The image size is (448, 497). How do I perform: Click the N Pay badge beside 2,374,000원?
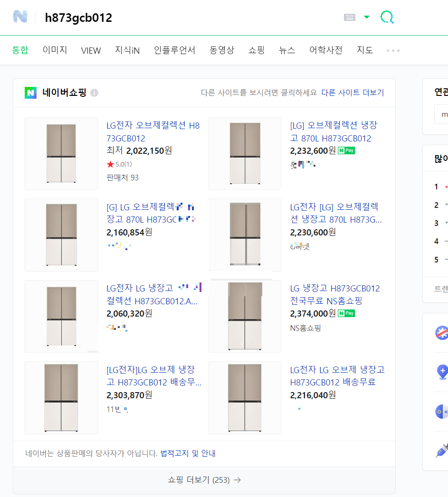point(346,313)
